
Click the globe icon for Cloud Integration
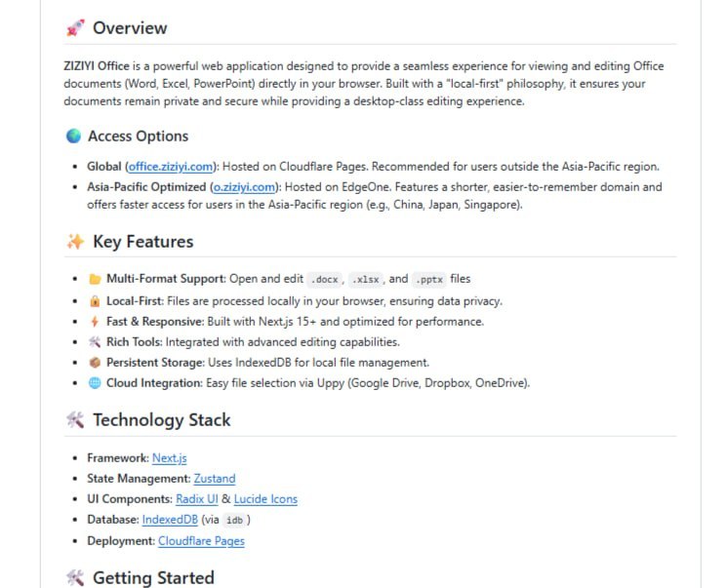[x=95, y=382]
